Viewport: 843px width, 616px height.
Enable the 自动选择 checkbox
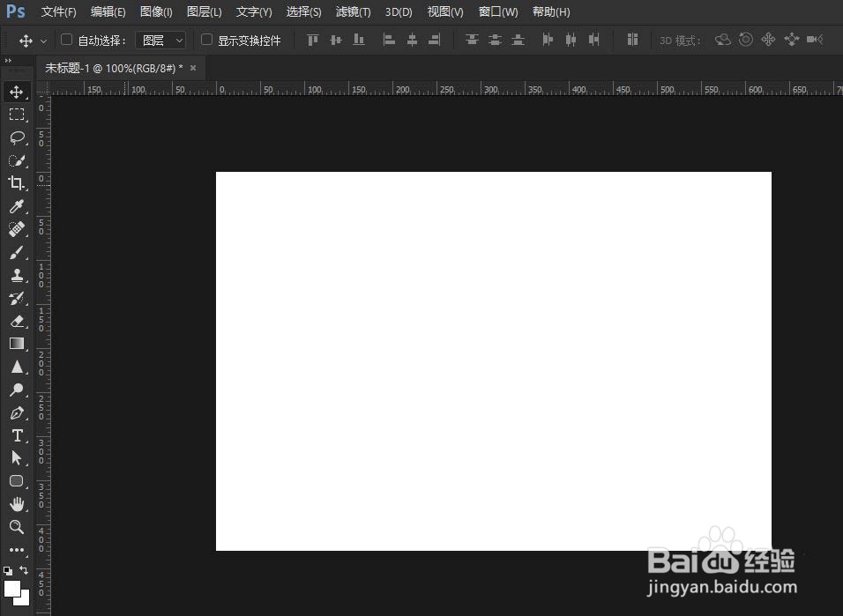point(67,40)
